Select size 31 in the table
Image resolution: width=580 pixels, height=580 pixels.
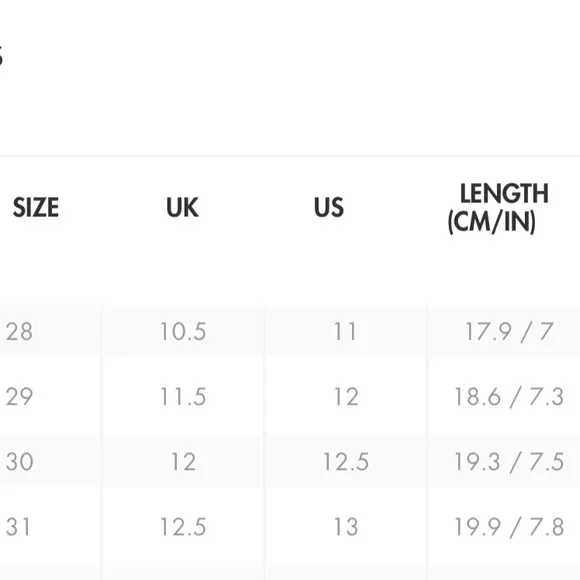click(x=18, y=527)
